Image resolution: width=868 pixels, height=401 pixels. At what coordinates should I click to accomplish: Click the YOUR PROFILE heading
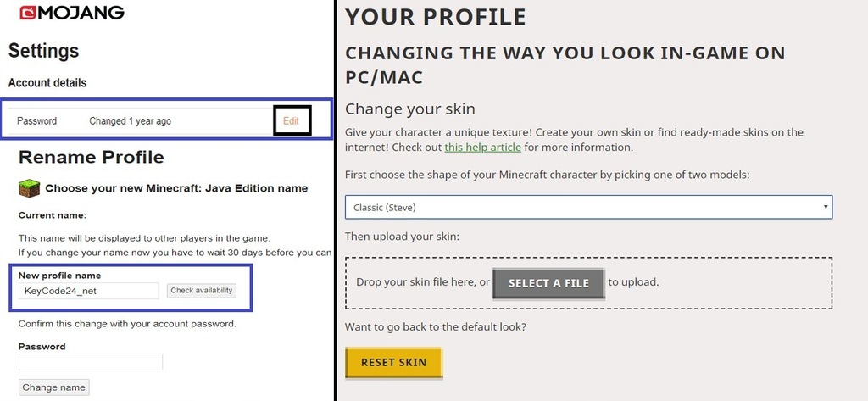coord(436,17)
